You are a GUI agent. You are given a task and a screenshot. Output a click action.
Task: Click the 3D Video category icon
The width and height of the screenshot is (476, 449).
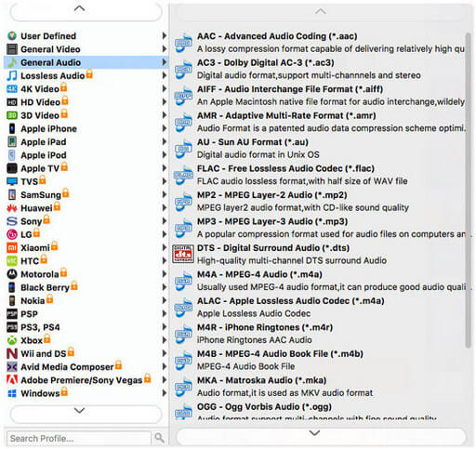[12, 115]
